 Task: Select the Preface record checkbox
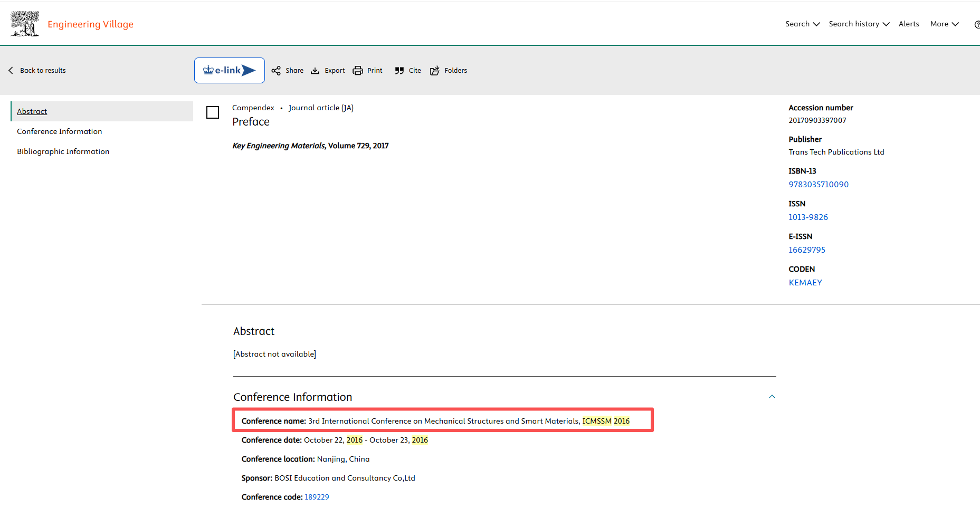click(x=213, y=112)
